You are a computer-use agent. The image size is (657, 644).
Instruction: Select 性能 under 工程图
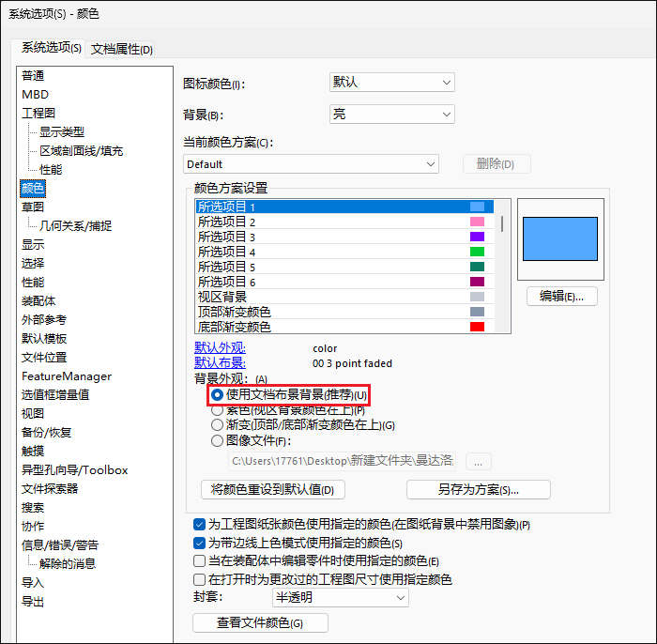click(51, 170)
